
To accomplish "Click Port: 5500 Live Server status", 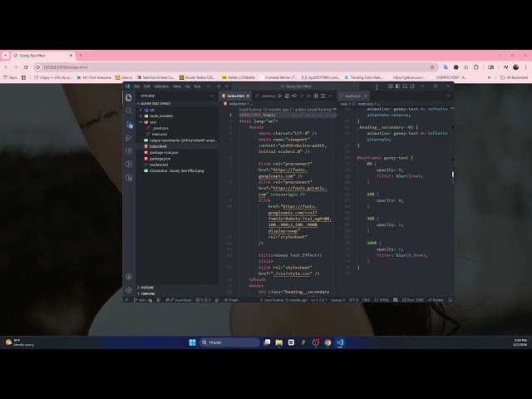I will tap(413, 300).
